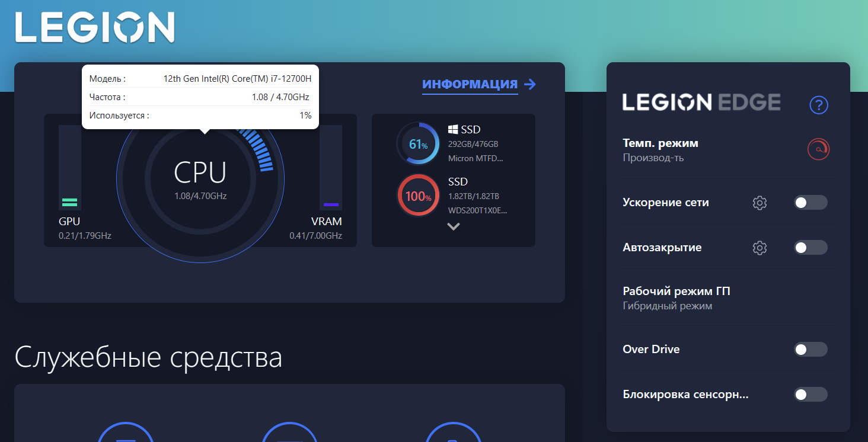Click the "SSD" title above 1.82TB/1.82TB
Screen dimensions: 868x442
(458, 181)
